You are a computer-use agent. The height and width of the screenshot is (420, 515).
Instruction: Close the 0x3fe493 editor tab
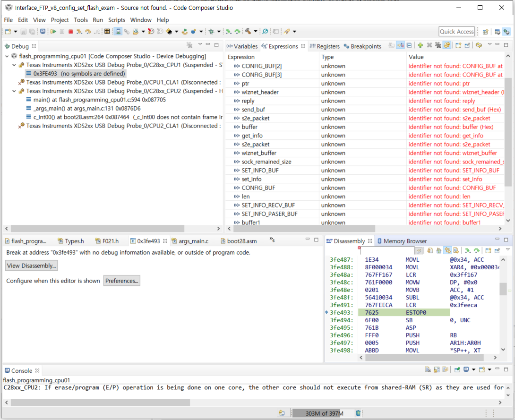point(165,241)
